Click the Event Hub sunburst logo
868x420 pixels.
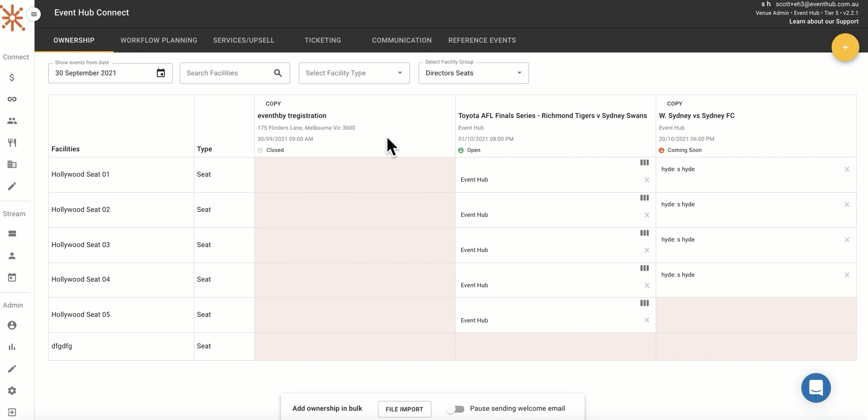13,17
